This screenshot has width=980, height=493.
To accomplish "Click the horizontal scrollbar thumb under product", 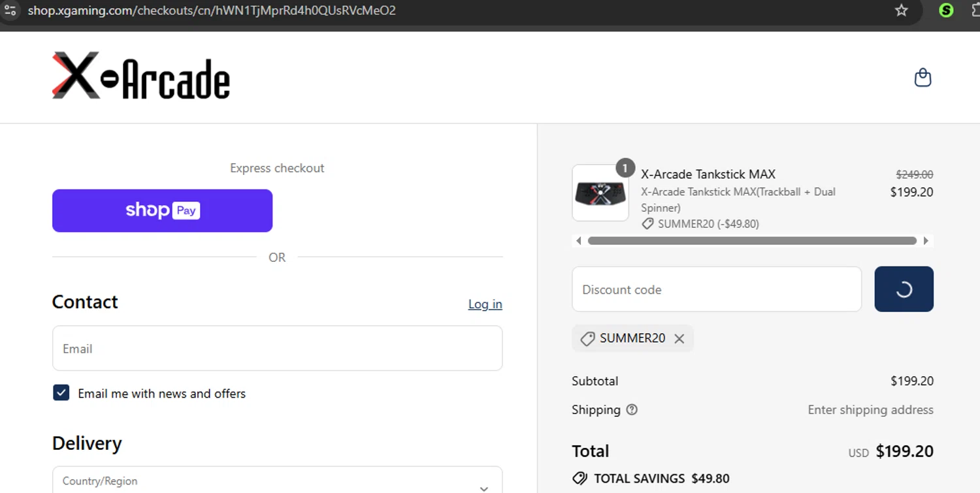I will pos(752,241).
